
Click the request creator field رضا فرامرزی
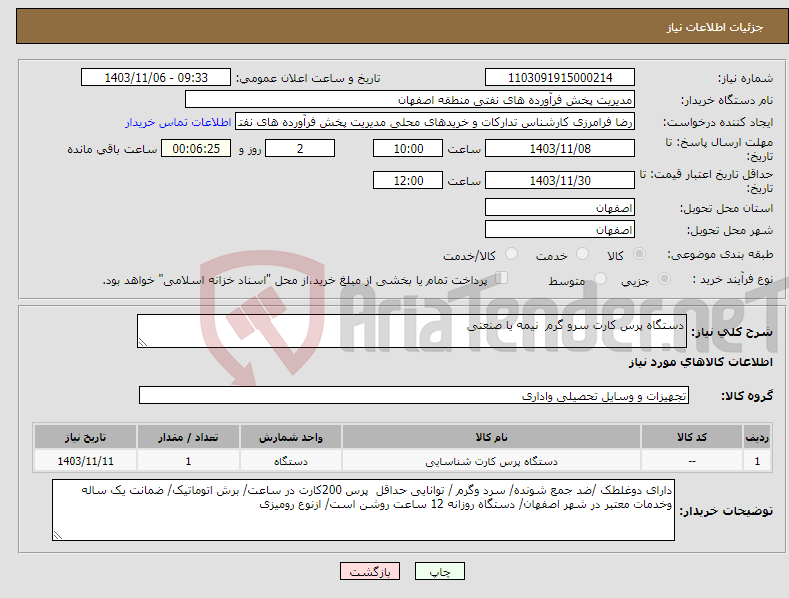pyautogui.click(x=435, y=122)
